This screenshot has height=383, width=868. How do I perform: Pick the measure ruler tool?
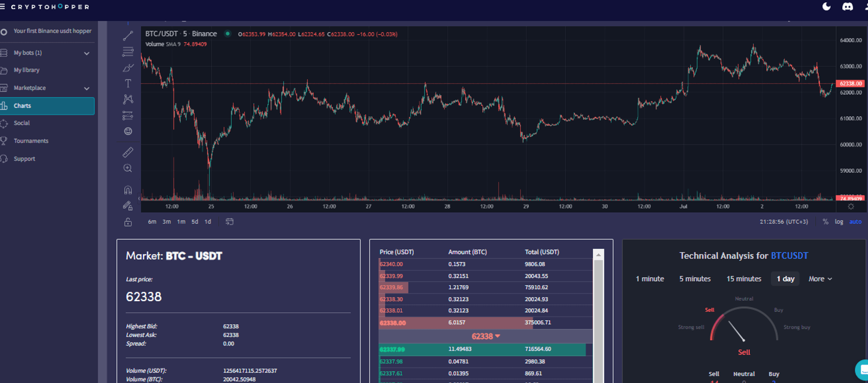tap(128, 152)
